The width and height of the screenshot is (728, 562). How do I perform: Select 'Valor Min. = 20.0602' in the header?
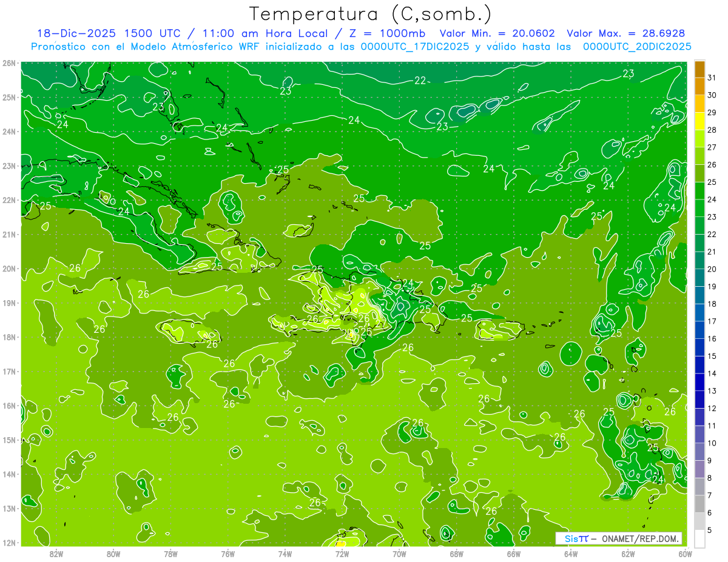(497, 33)
